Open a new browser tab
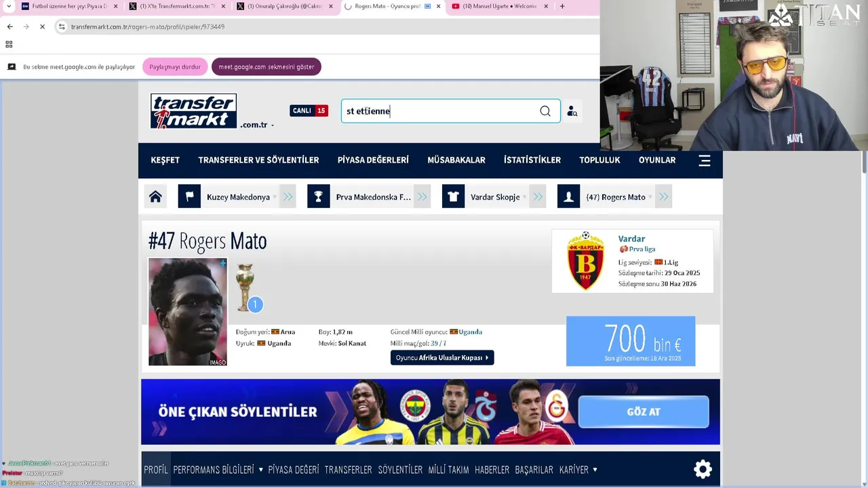The height and width of the screenshot is (488, 868). (x=561, y=6)
